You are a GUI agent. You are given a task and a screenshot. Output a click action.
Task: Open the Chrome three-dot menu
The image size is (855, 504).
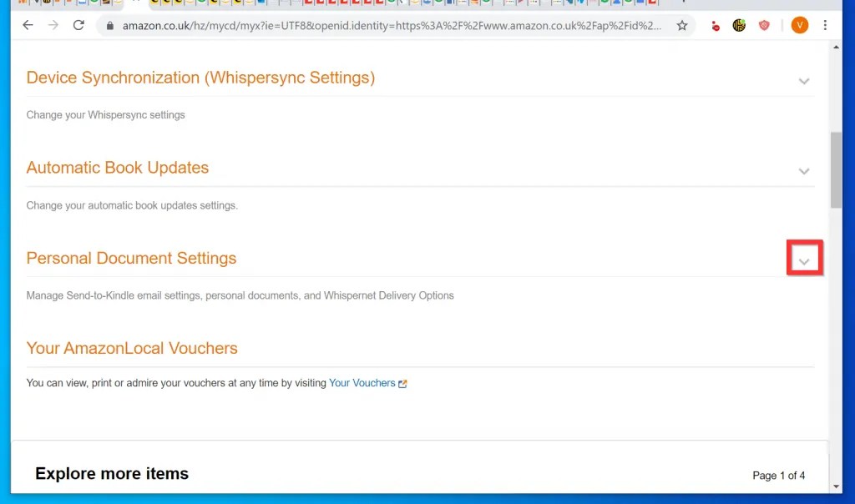pyautogui.click(x=826, y=25)
